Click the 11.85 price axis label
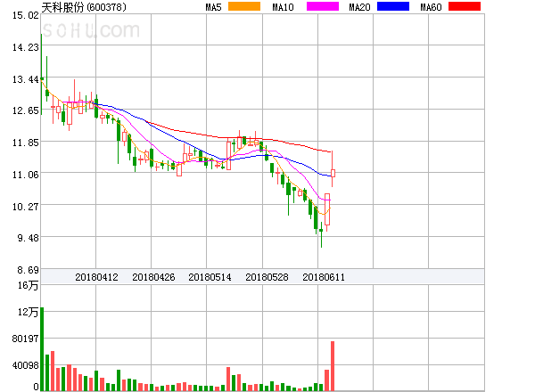 [x=26, y=143]
